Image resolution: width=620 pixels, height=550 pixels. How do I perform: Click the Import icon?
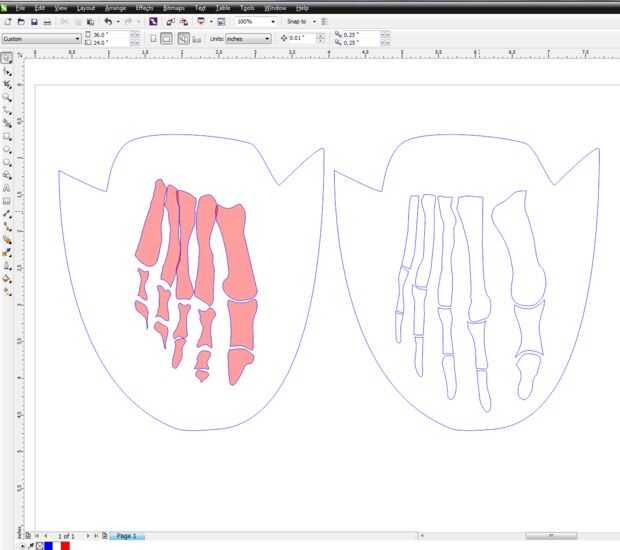point(170,22)
